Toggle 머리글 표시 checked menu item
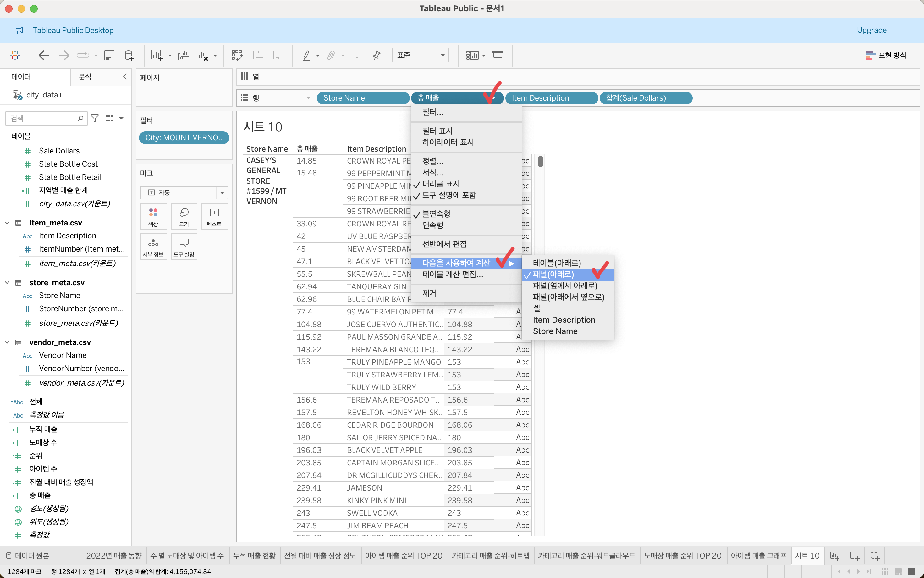 (441, 184)
